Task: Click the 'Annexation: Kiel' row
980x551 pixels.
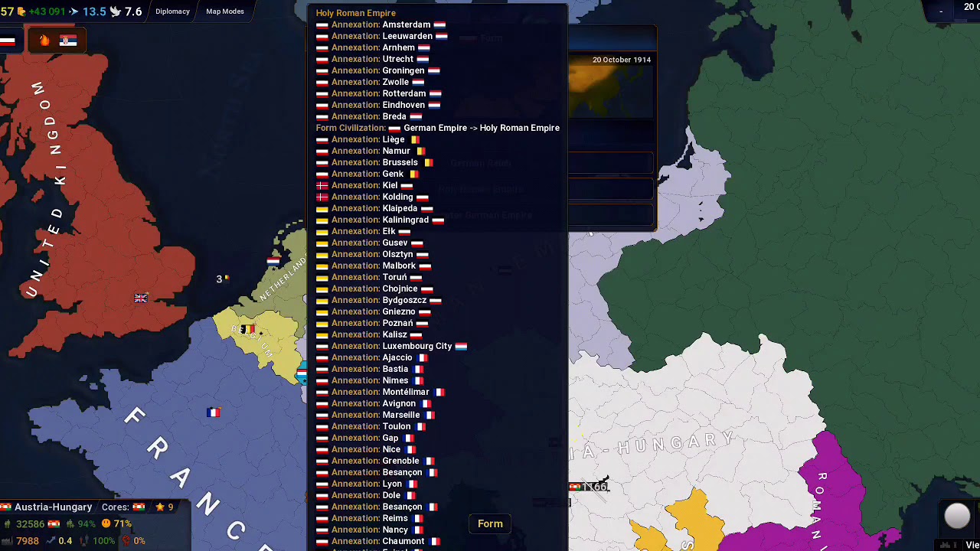Action: 364,185
